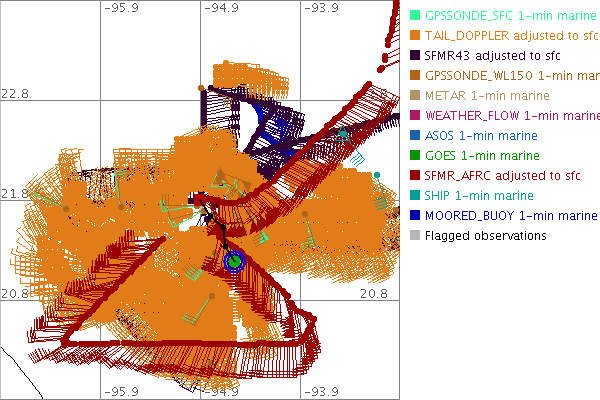Click the Flagged observations legend label
This screenshot has height=400, width=600.
[485, 236]
